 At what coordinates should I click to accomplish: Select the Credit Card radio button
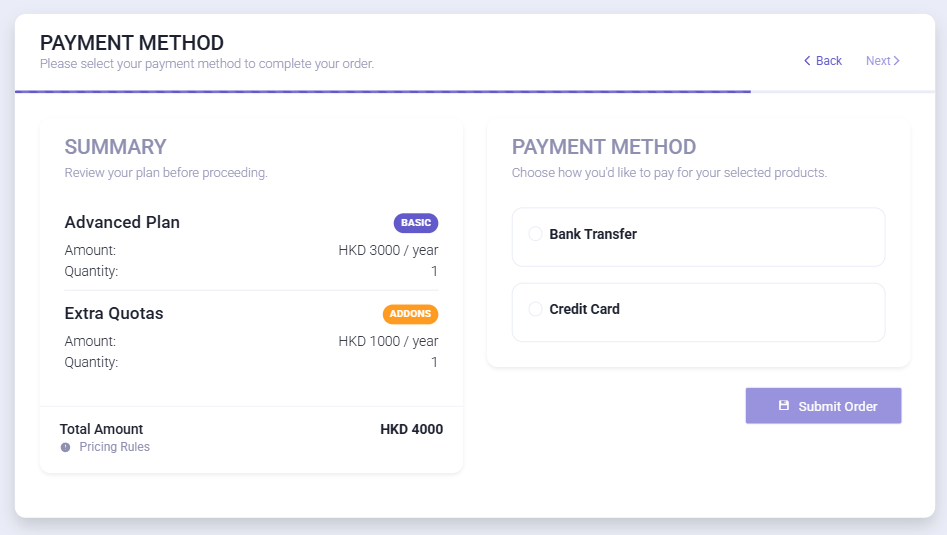click(x=535, y=309)
